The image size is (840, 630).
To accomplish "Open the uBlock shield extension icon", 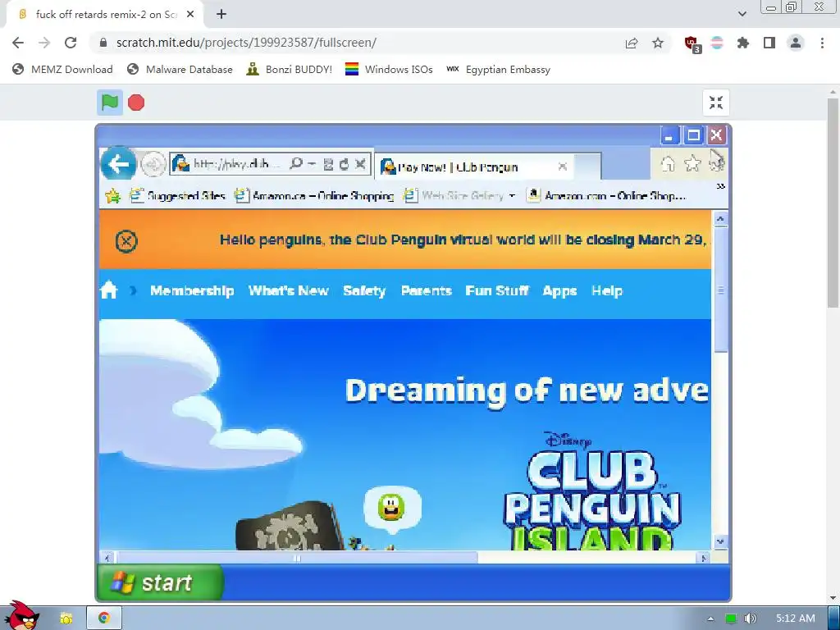I will point(692,43).
